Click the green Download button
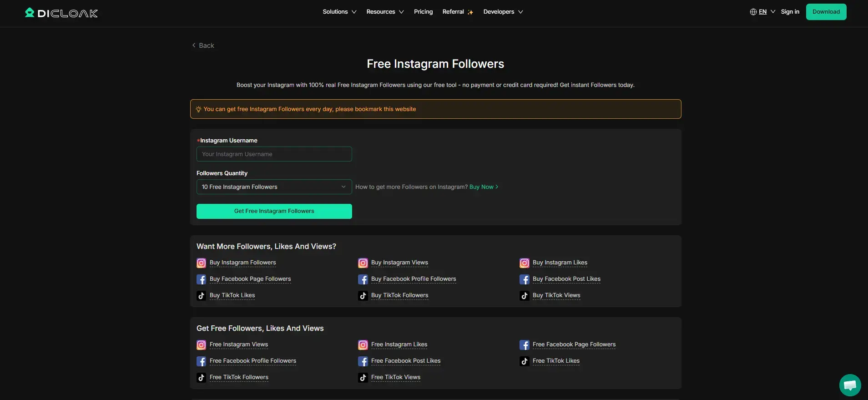The image size is (868, 400). click(826, 12)
